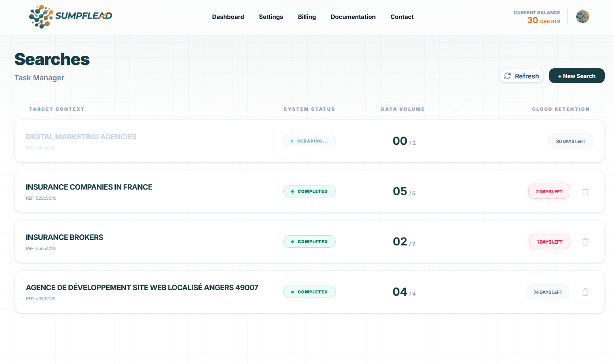Click the Refresh button
This screenshot has width=614, height=364.
(x=521, y=76)
